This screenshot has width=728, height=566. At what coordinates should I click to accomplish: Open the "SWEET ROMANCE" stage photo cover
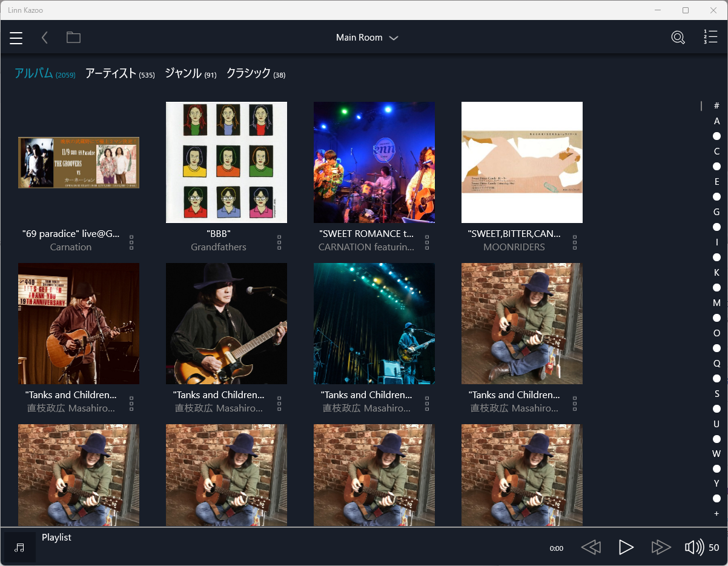click(374, 162)
